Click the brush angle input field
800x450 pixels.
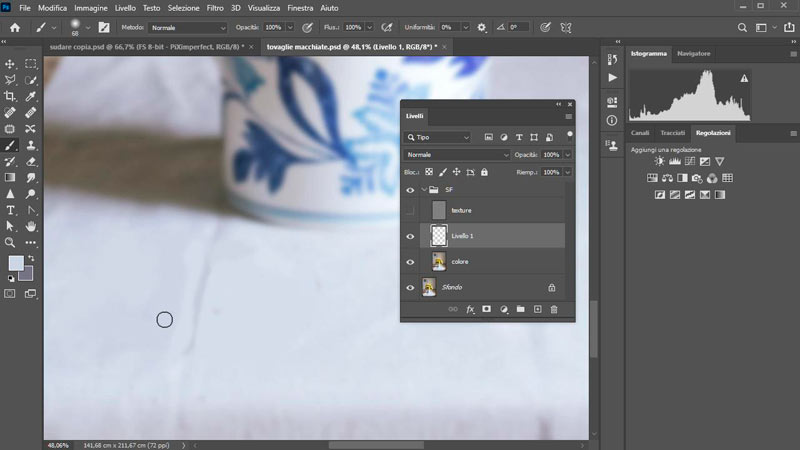click(x=519, y=28)
